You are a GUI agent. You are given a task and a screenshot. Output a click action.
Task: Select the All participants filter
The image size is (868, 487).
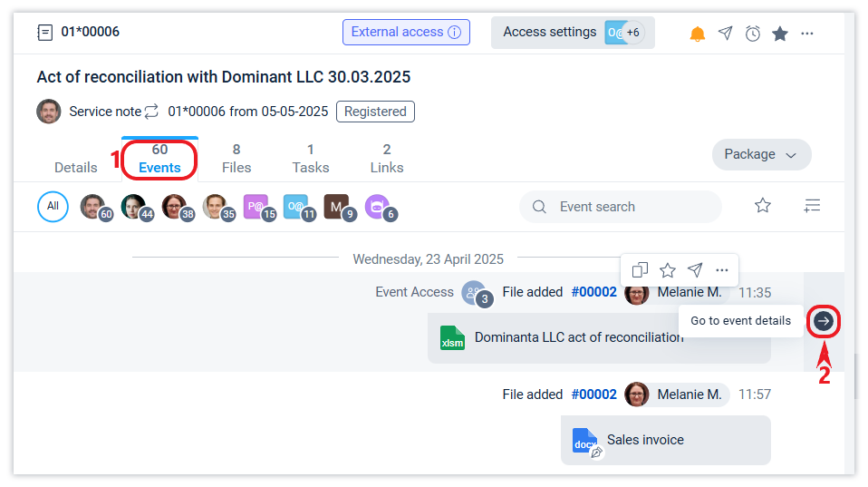[53, 207]
